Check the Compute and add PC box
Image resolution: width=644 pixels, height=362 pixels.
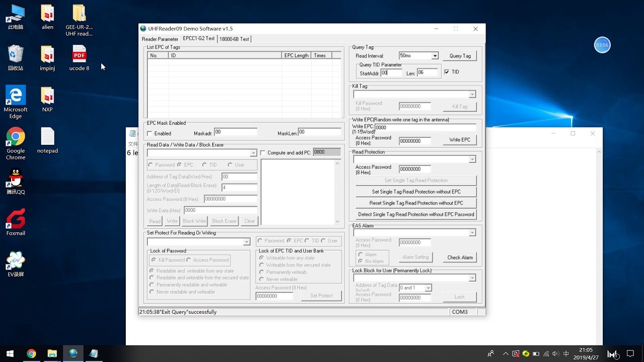tap(263, 153)
